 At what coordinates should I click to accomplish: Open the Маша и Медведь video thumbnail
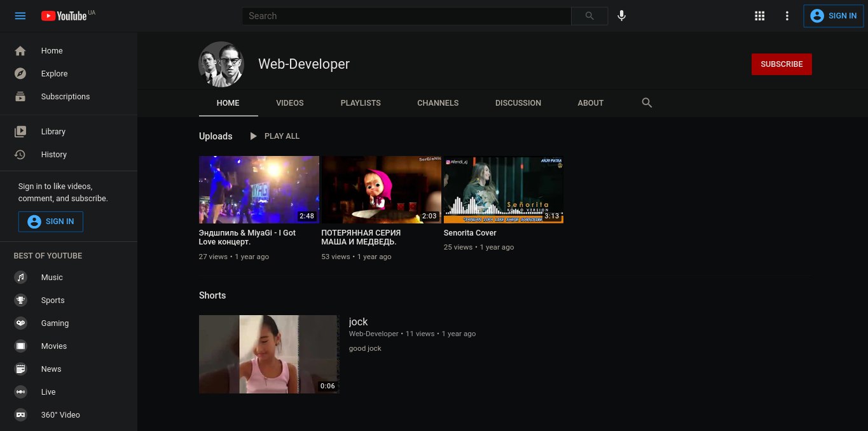pos(382,190)
